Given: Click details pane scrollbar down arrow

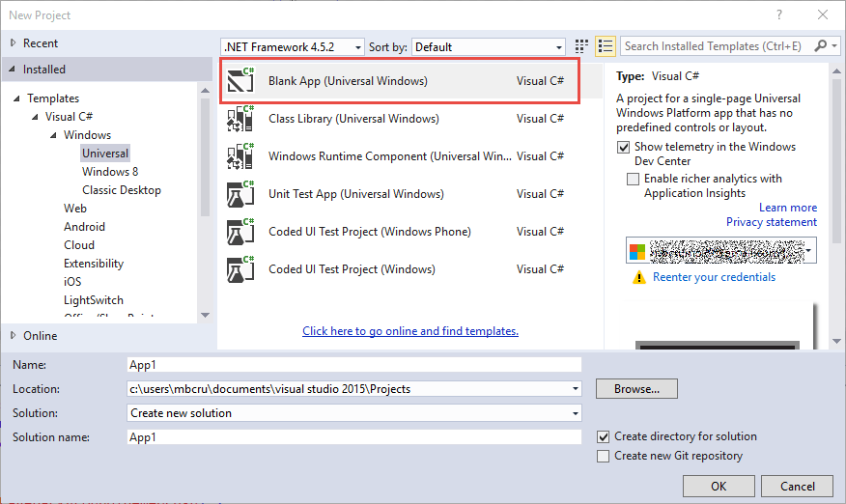Looking at the screenshot, I should point(837,341).
